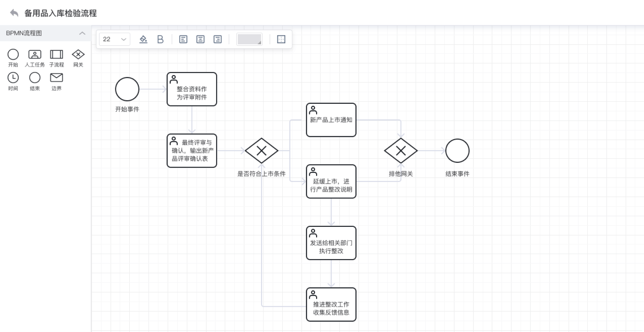Click user icon in 新产品上市通知 node
Screen dimensions: 644x332
tap(313, 110)
